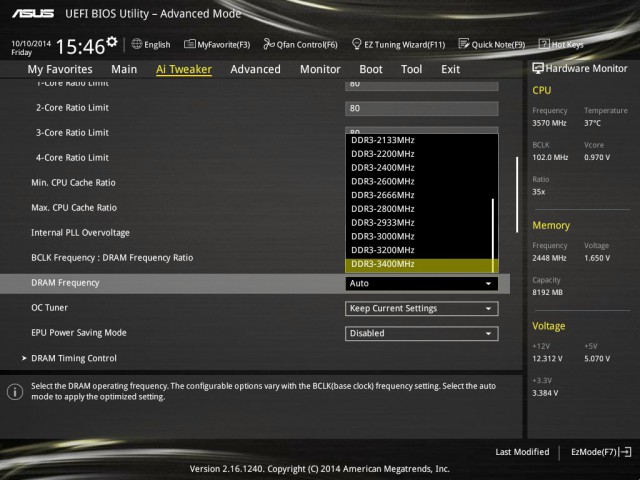Click the 15:46 clock display

(x=80, y=47)
